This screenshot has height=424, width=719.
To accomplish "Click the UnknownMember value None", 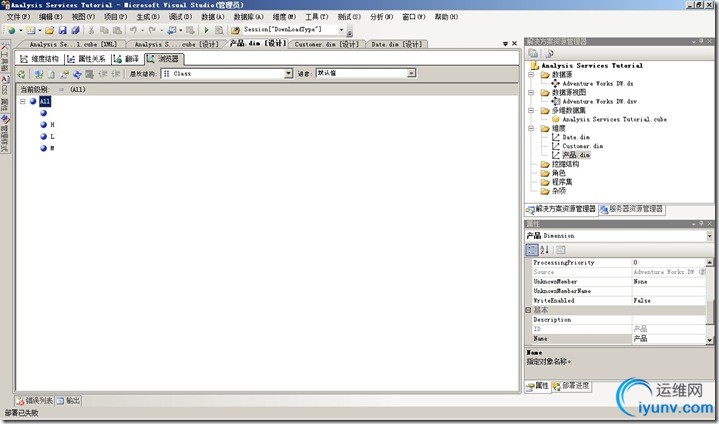I will (x=669, y=281).
